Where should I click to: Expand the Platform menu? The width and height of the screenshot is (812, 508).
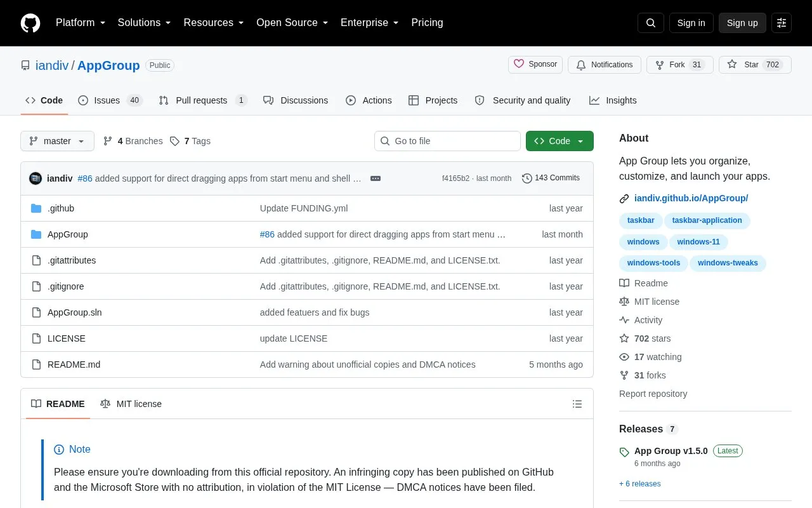tap(81, 23)
